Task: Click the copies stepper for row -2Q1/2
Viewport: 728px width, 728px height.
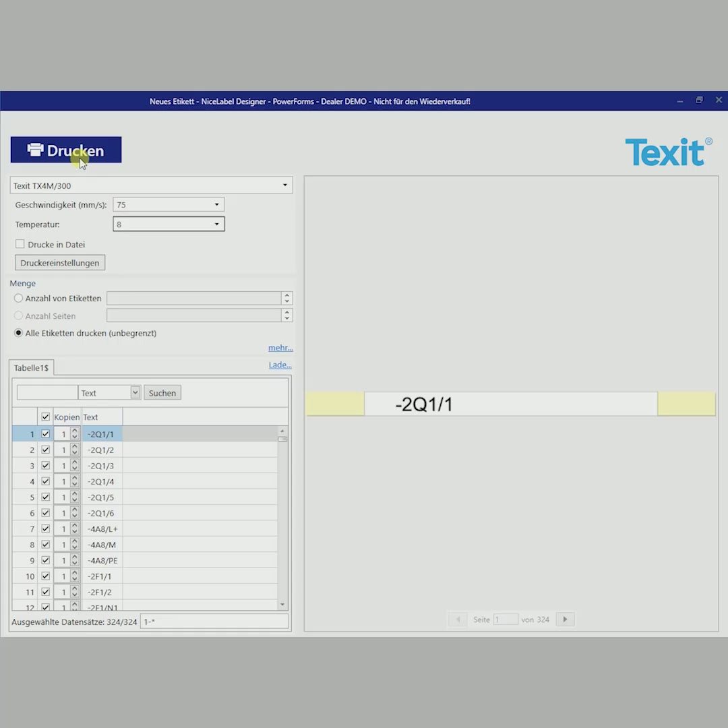Action: 74,450
